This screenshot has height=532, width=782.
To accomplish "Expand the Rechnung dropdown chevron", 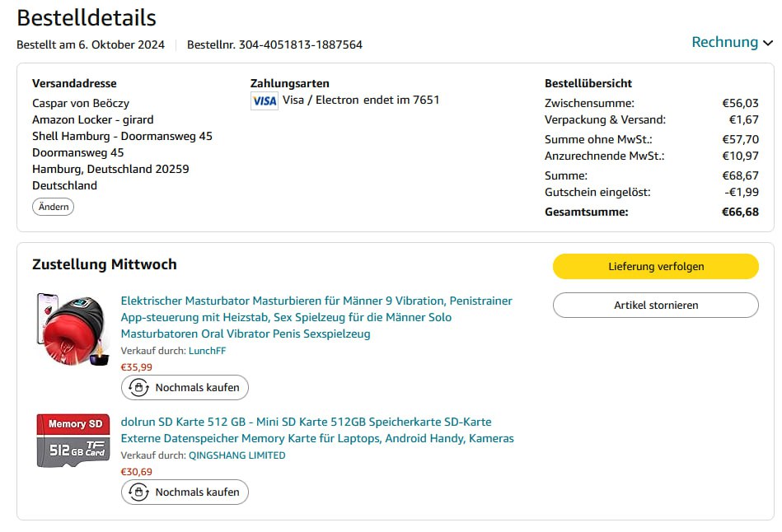I will click(x=768, y=43).
